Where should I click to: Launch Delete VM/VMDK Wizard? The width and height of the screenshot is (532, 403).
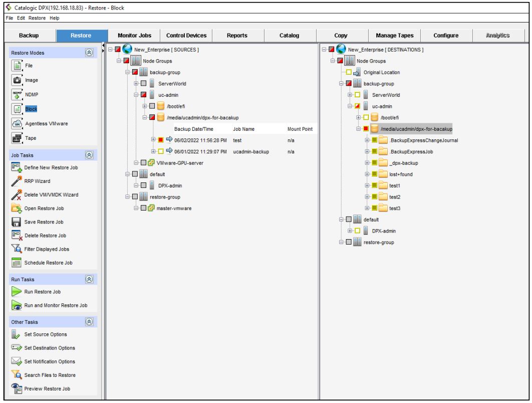click(16, 194)
